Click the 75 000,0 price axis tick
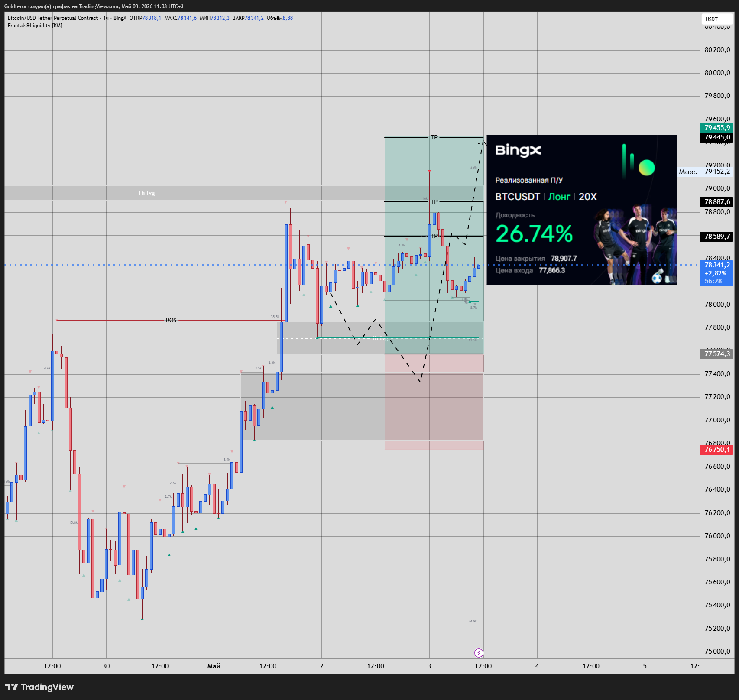This screenshot has height=700, width=739. tap(717, 651)
